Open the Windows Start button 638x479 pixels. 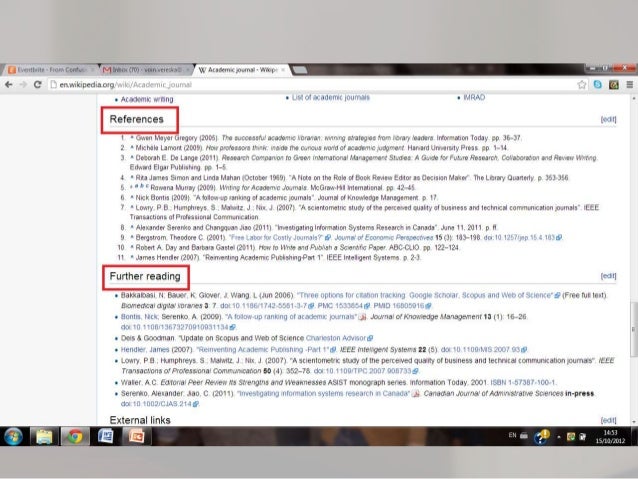tap(13, 437)
